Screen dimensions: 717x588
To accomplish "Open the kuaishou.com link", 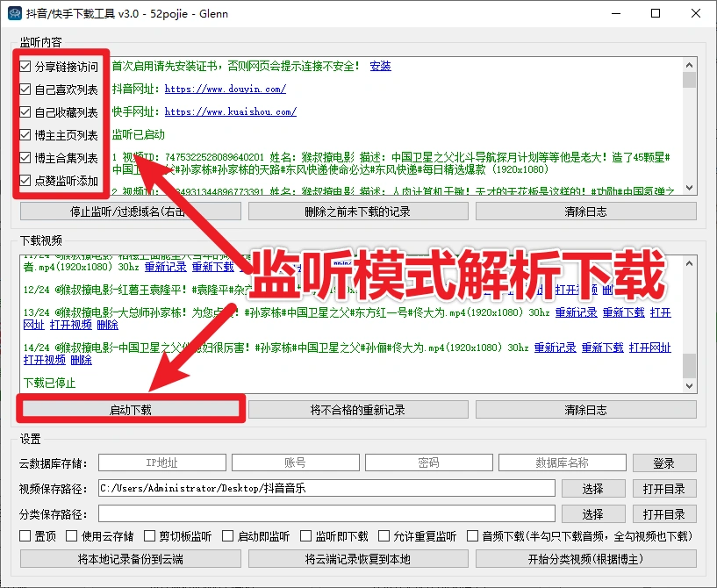I will [x=230, y=111].
